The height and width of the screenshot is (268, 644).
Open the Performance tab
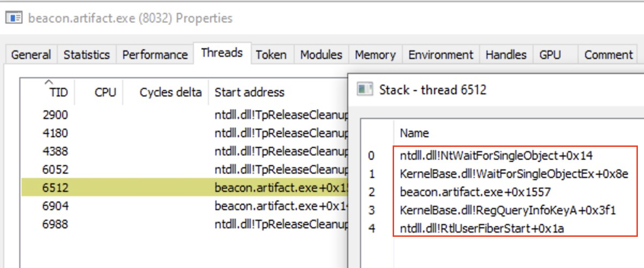[x=155, y=54]
